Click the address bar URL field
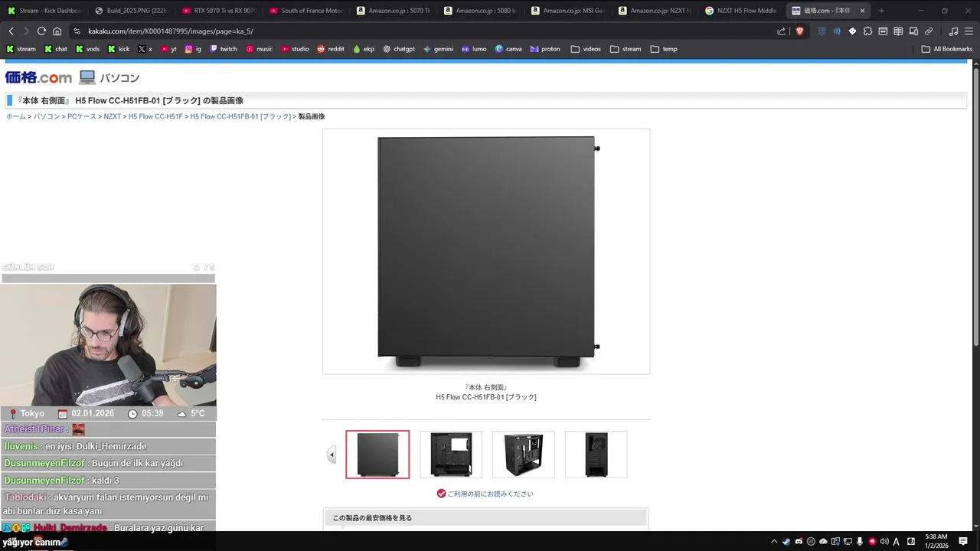980x551 pixels. tap(421, 31)
